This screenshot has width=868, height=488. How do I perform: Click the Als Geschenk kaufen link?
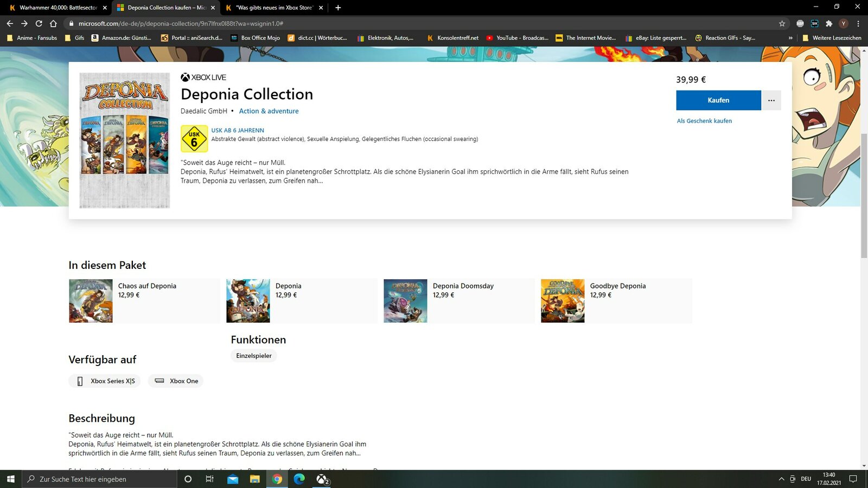[x=704, y=121]
